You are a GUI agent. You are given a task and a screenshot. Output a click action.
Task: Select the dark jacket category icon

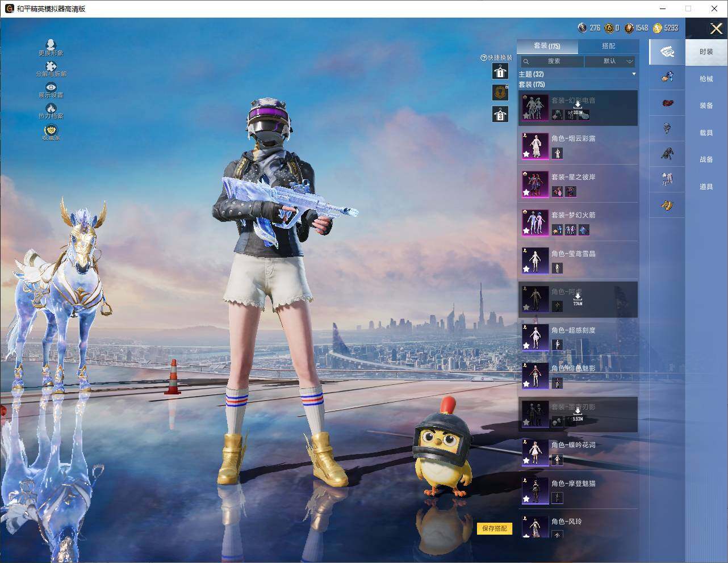pyautogui.click(x=667, y=153)
